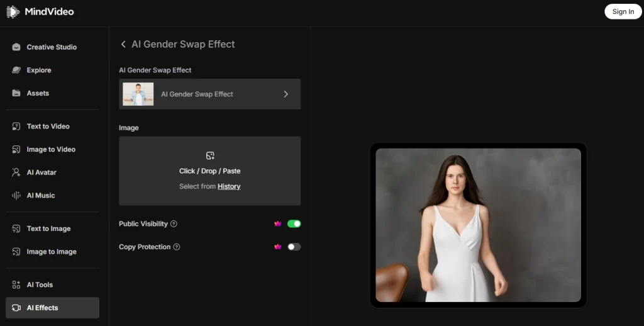Viewport: 644px width, 326px height.
Task: Select the Text to Video icon
Action: [x=16, y=126]
